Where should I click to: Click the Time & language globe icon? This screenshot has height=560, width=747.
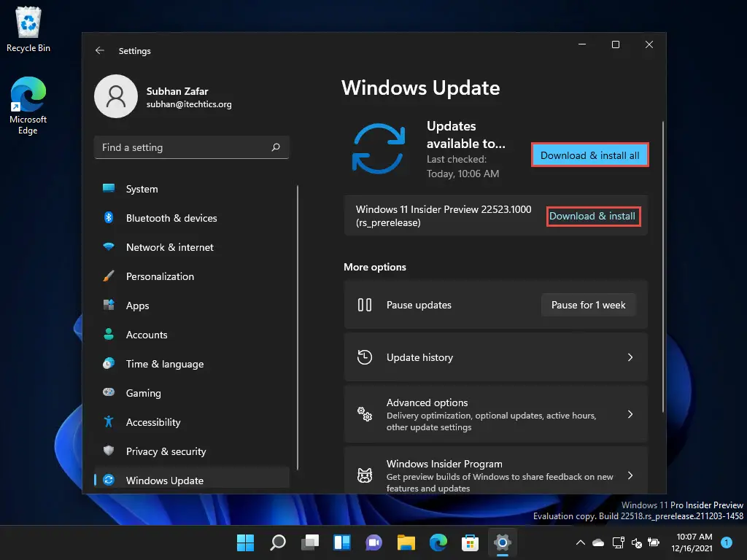click(x=109, y=364)
